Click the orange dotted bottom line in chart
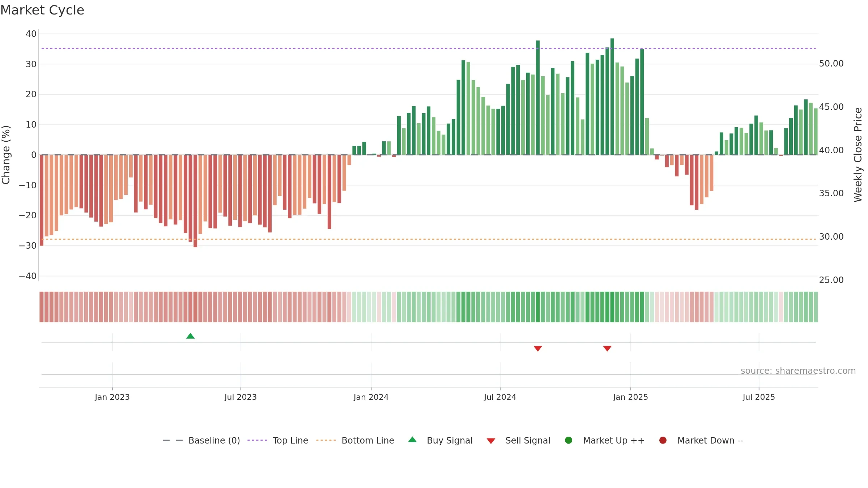The width and height of the screenshot is (868, 488). (429, 239)
